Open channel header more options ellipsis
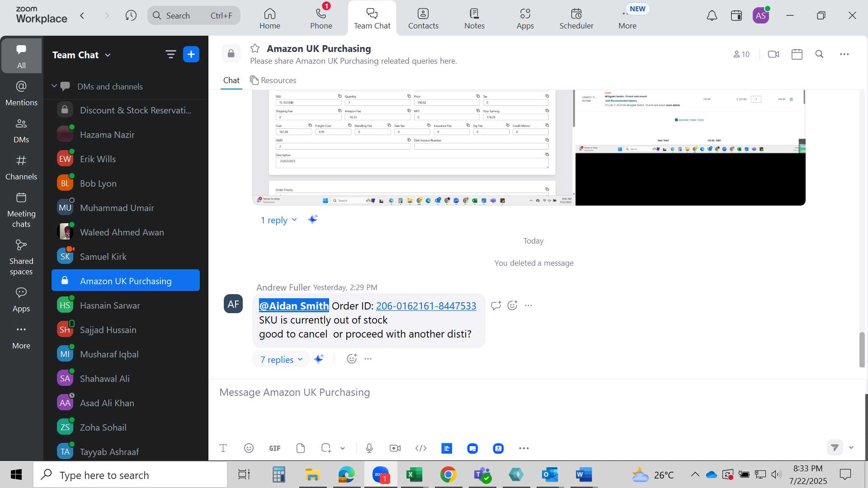The image size is (868, 488). coord(844,54)
